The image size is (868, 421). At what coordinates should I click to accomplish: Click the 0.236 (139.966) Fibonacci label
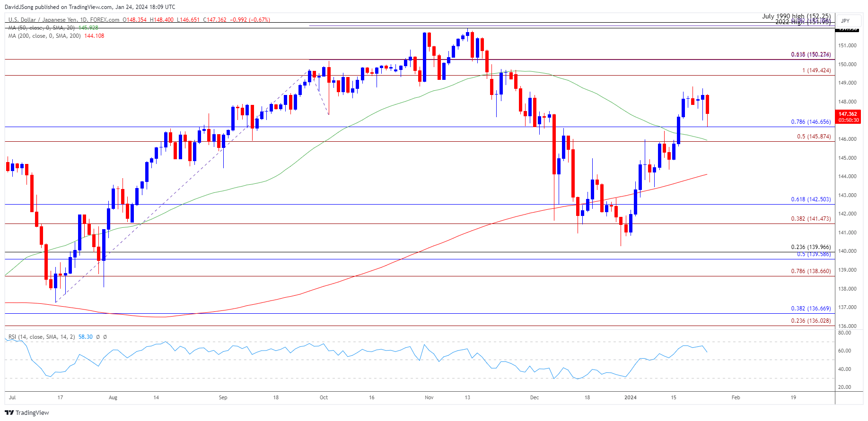[811, 247]
